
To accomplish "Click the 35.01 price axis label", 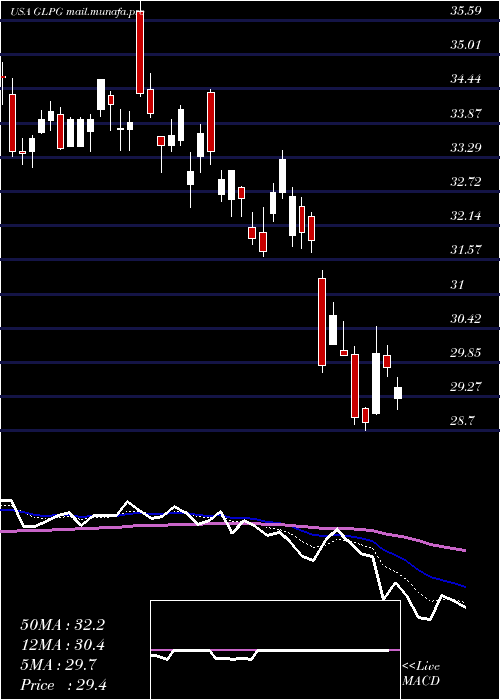I will (x=466, y=45).
